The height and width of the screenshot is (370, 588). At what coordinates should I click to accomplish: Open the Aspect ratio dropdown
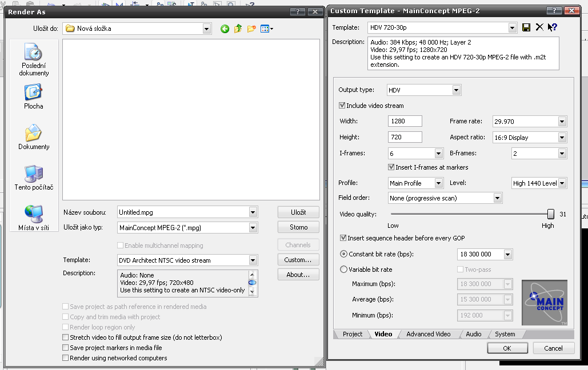(562, 138)
